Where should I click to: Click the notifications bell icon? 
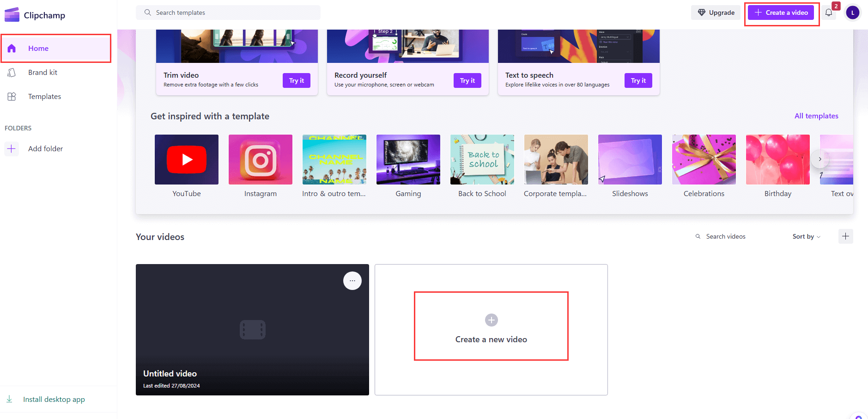[x=829, y=13]
